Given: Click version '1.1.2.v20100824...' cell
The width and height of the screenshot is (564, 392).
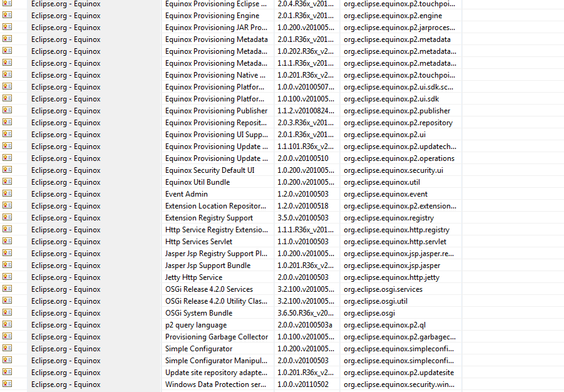Looking at the screenshot, I should 305,110.
